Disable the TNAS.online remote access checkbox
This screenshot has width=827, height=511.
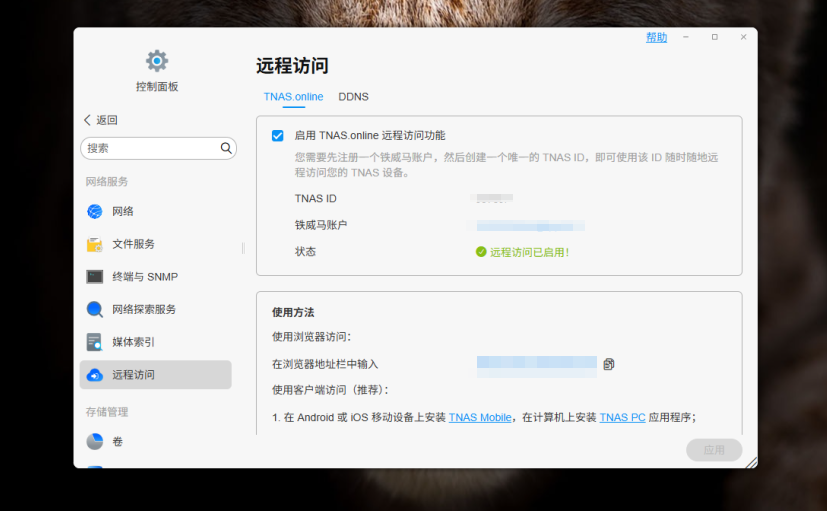click(278, 135)
